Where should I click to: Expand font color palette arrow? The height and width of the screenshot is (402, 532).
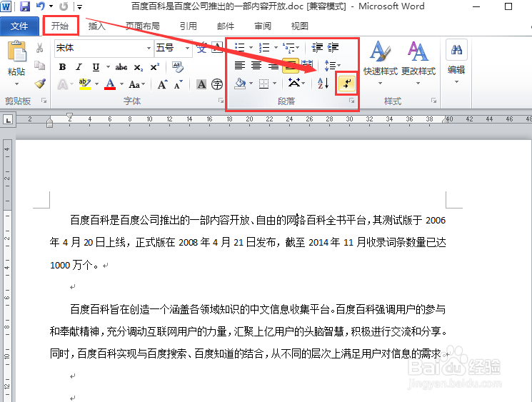click(x=122, y=84)
